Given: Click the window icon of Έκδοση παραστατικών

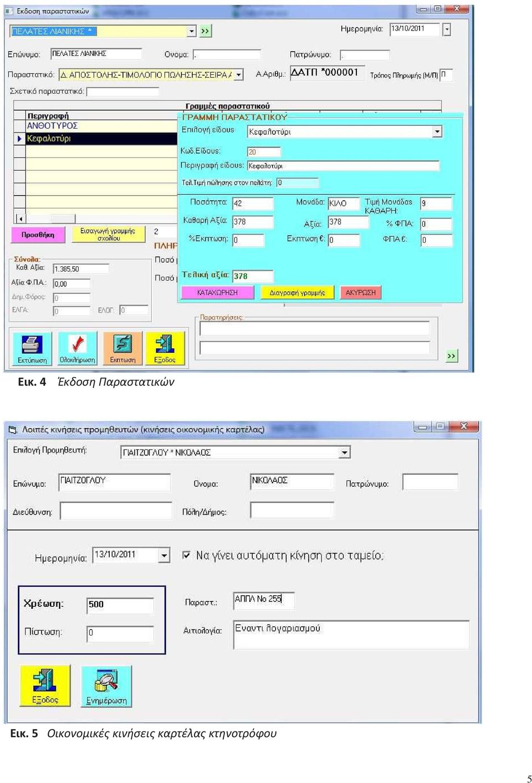Looking at the screenshot, I should click(x=9, y=11).
